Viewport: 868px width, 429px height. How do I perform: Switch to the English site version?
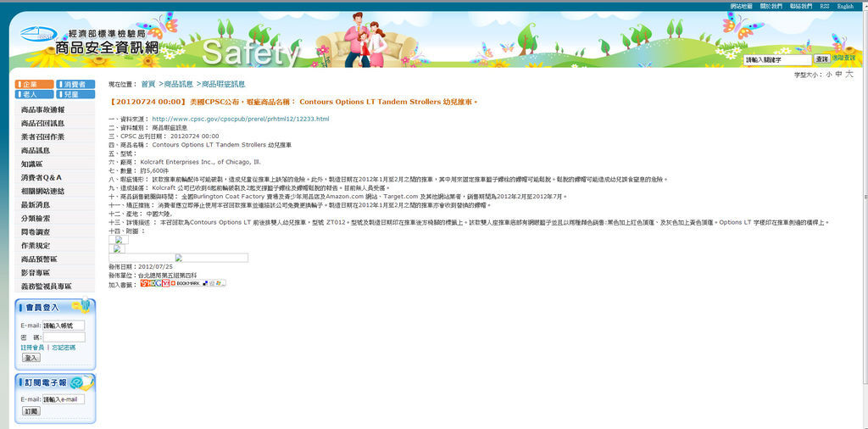[845, 6]
